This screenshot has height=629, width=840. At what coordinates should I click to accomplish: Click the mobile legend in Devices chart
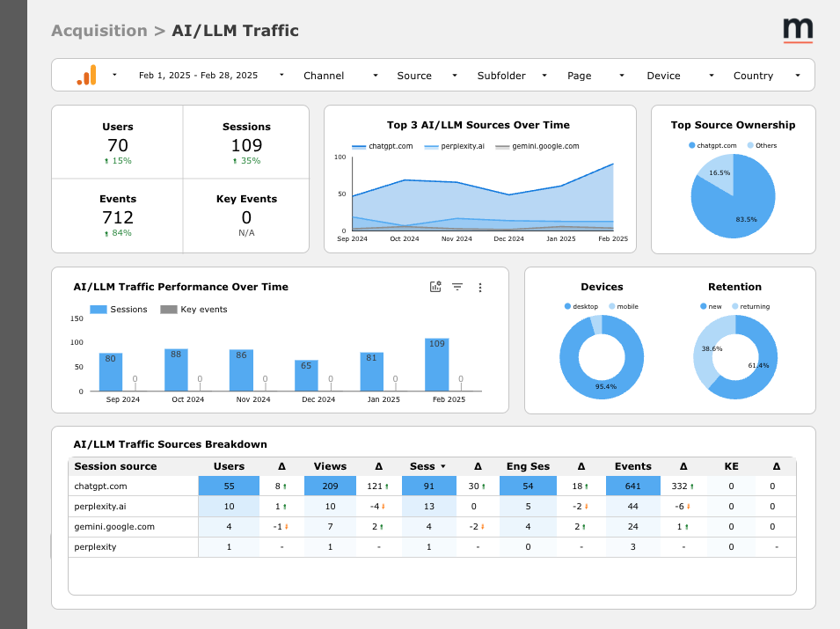pos(624,306)
